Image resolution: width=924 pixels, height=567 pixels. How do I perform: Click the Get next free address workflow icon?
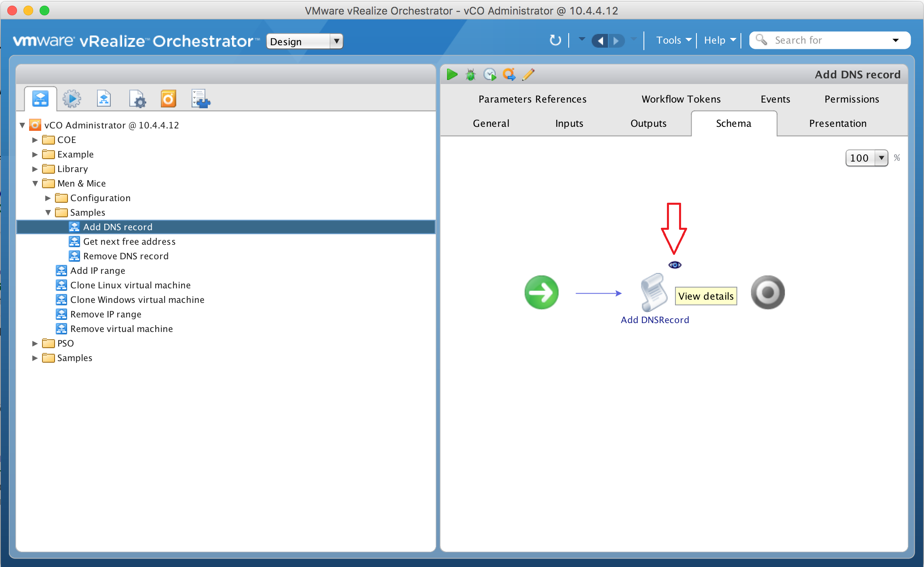74,241
